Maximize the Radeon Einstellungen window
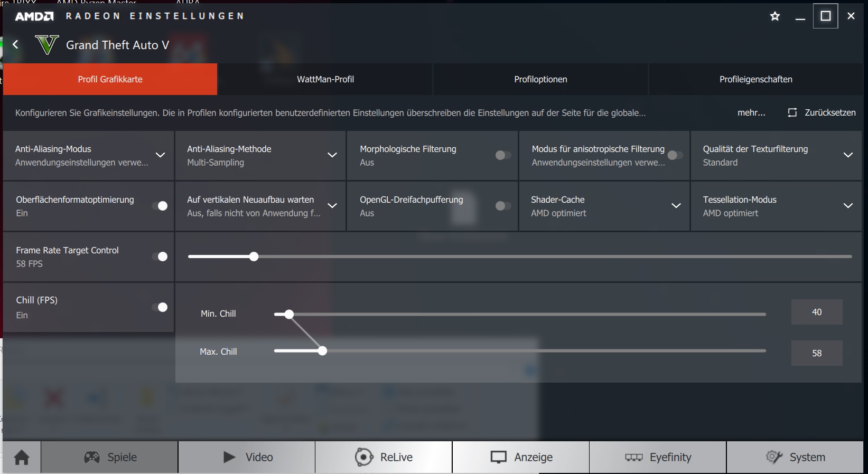Screen dimensions: 868x474 [x=826, y=16]
